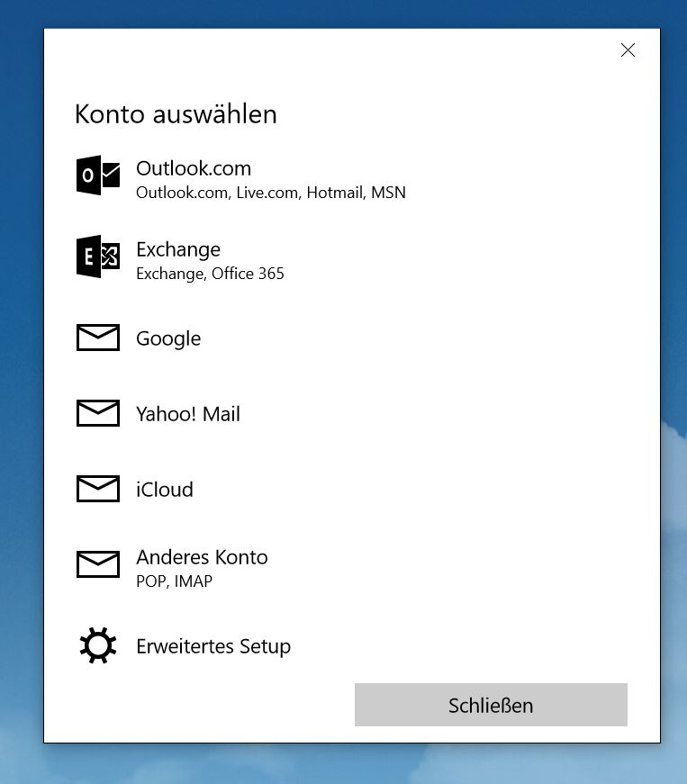The image size is (687, 784).
Task: Pick the Google account label
Action: (x=168, y=338)
